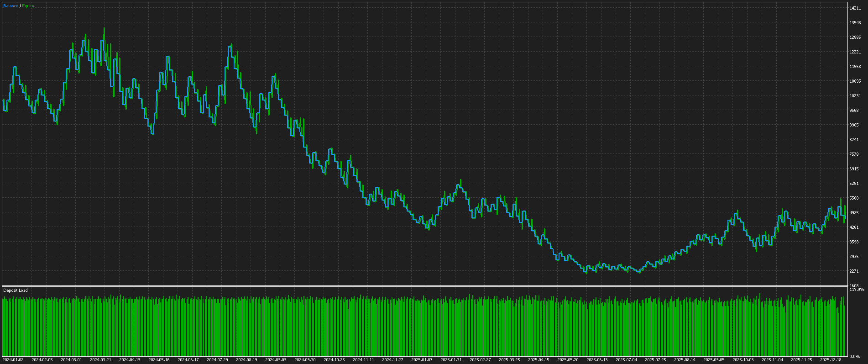Click the 8241 axis value label
Screen dimensions: 868x364
[x=854, y=140]
